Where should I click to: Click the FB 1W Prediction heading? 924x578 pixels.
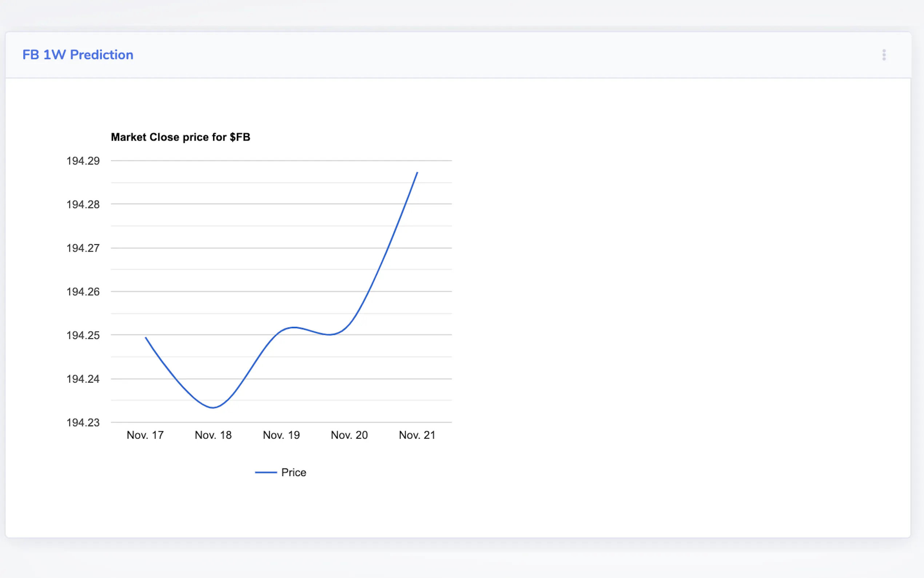pyautogui.click(x=77, y=55)
